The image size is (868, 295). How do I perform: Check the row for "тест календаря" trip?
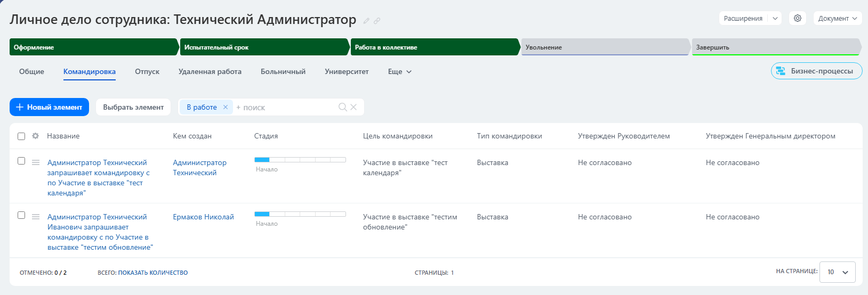[x=21, y=161]
